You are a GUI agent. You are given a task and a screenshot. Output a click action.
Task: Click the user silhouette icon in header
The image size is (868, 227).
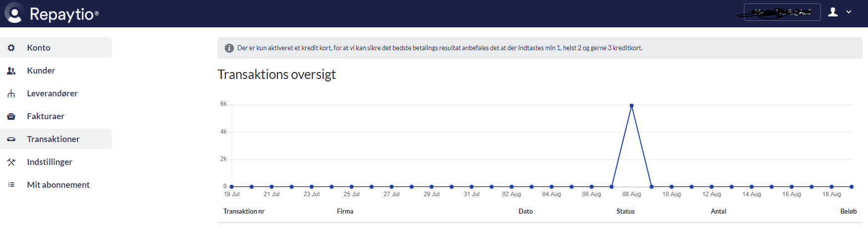pyautogui.click(x=833, y=12)
